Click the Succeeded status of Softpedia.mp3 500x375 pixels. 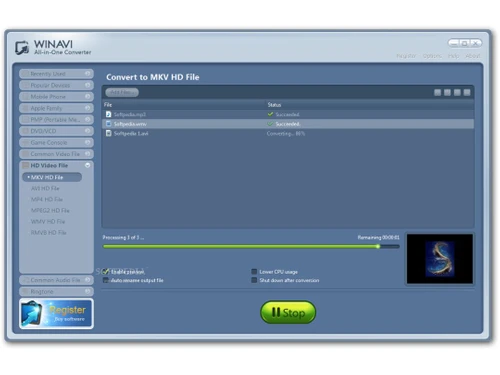click(x=287, y=114)
